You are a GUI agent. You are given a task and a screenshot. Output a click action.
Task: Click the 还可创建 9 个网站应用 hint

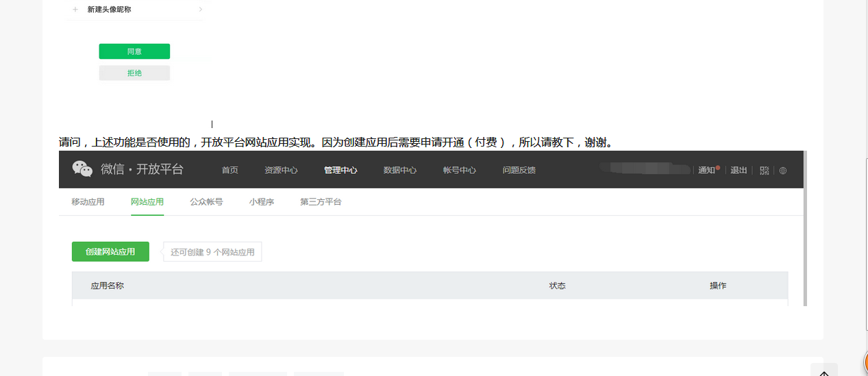(212, 252)
